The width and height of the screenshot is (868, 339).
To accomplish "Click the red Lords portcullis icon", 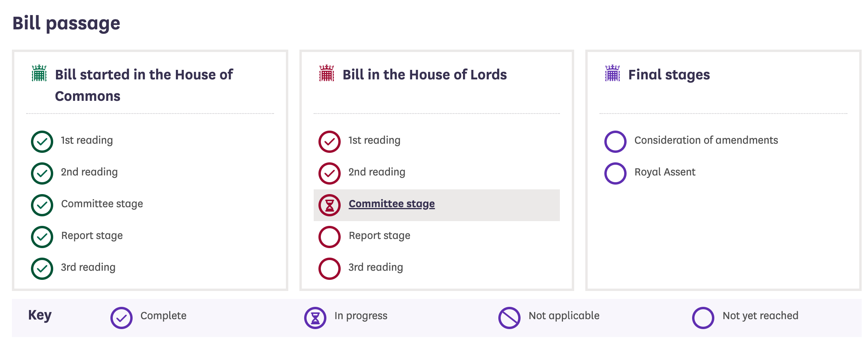I will (x=326, y=73).
